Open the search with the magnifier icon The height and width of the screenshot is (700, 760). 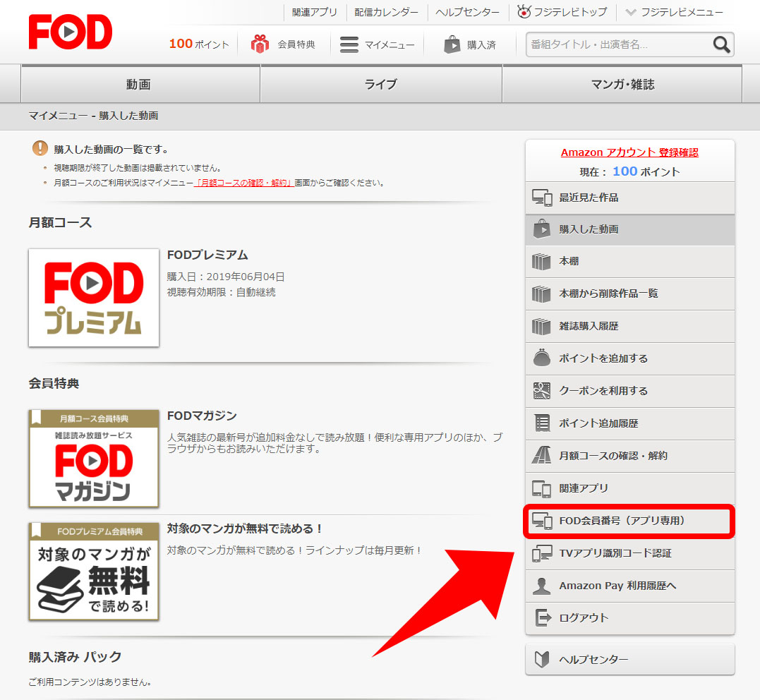coord(721,44)
